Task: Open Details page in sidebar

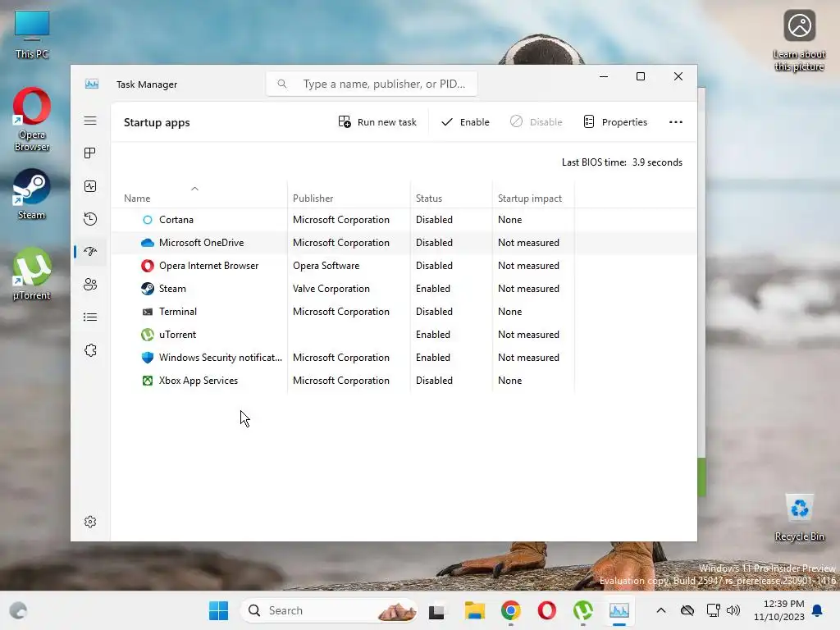Action: click(90, 317)
